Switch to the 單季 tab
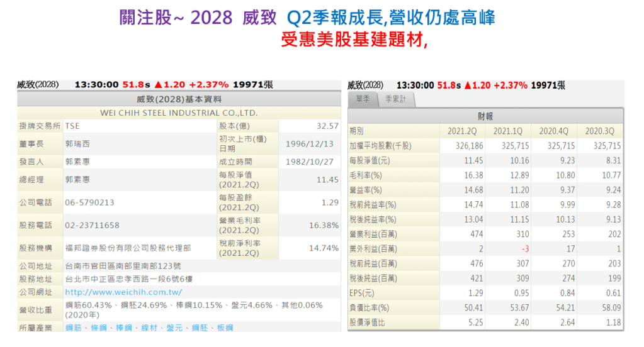Viewport: 644px width, 347px height. click(x=363, y=99)
